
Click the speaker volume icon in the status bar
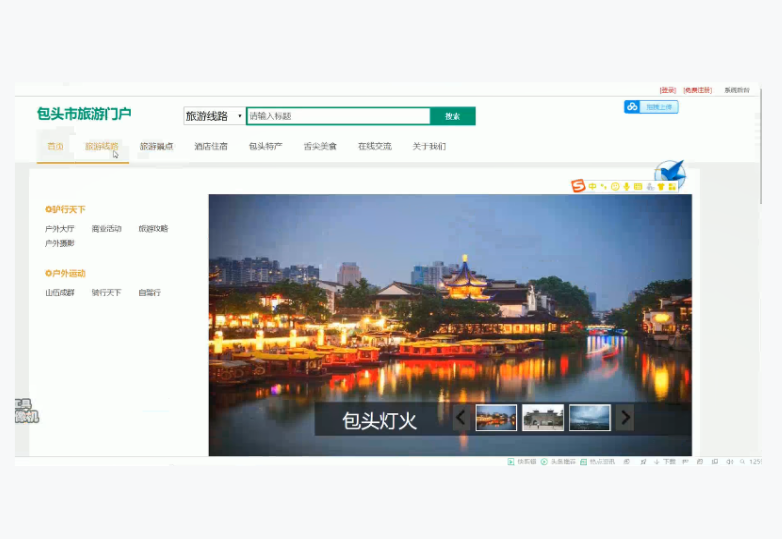pyautogui.click(x=729, y=462)
